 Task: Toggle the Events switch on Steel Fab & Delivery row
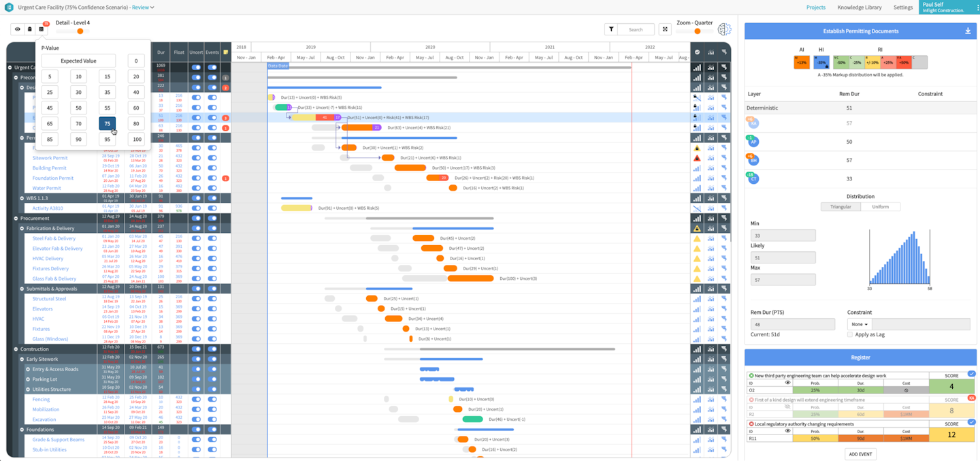(x=213, y=238)
